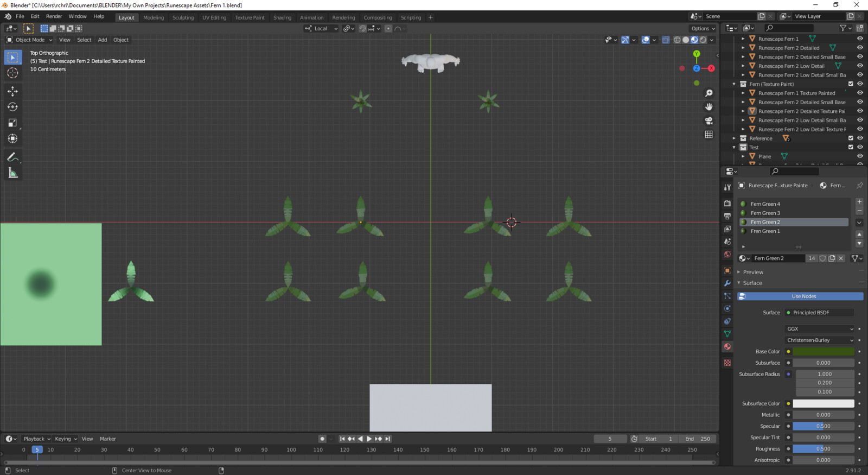This screenshot has width=868, height=475.
Task: Open the Render menu
Action: point(54,16)
